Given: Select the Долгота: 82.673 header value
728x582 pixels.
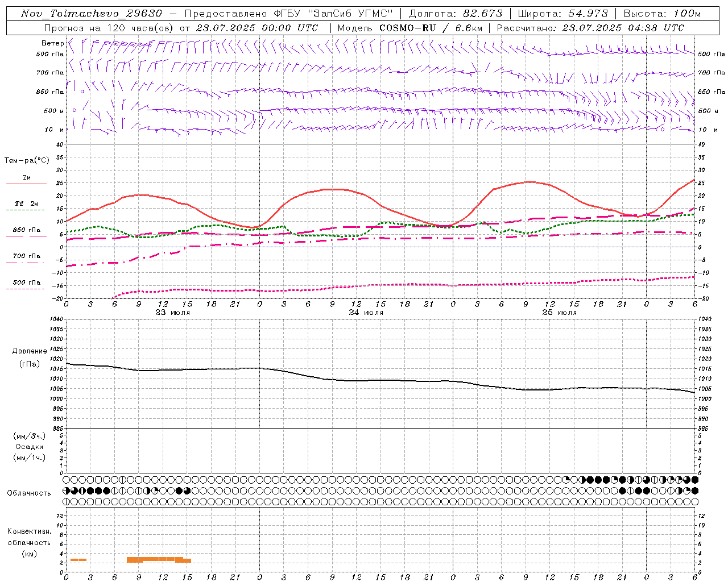Looking at the screenshot, I should point(456,14).
